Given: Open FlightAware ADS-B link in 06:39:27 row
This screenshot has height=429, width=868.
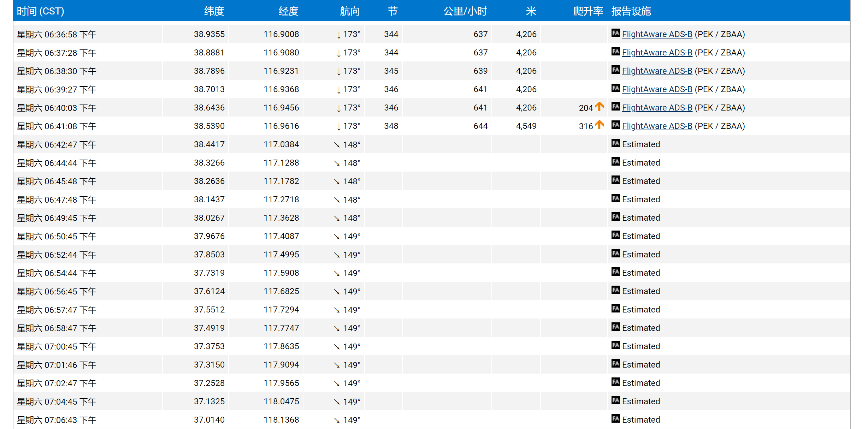Looking at the screenshot, I should click(657, 89).
